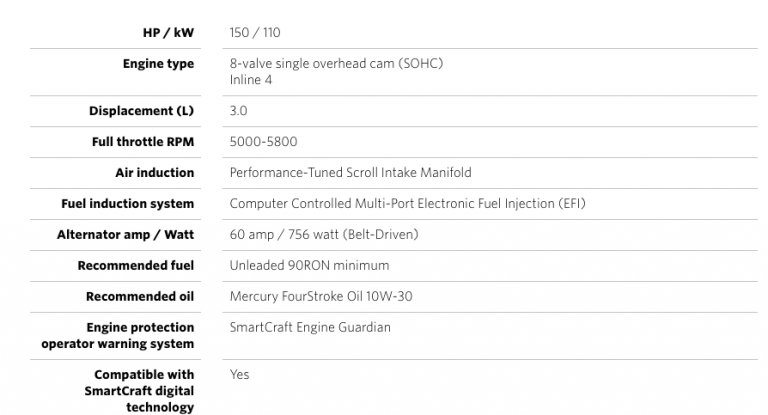This screenshot has height=415, width=768.
Task: Click the Yes value for SmartCraft compatibility
Action: pos(240,374)
